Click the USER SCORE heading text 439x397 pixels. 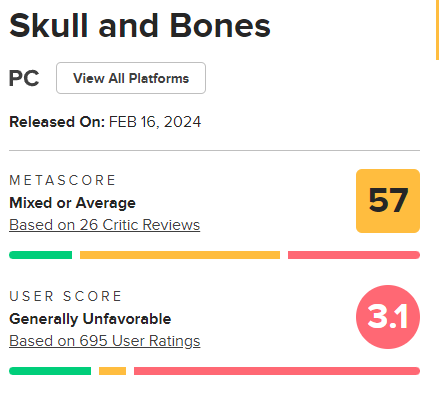click(65, 296)
